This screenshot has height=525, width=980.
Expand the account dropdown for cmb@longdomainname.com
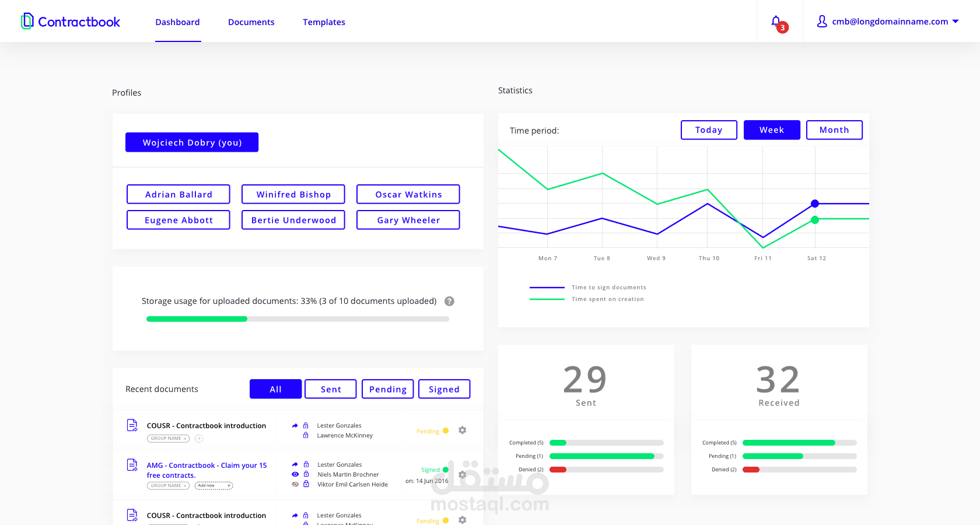coord(957,21)
